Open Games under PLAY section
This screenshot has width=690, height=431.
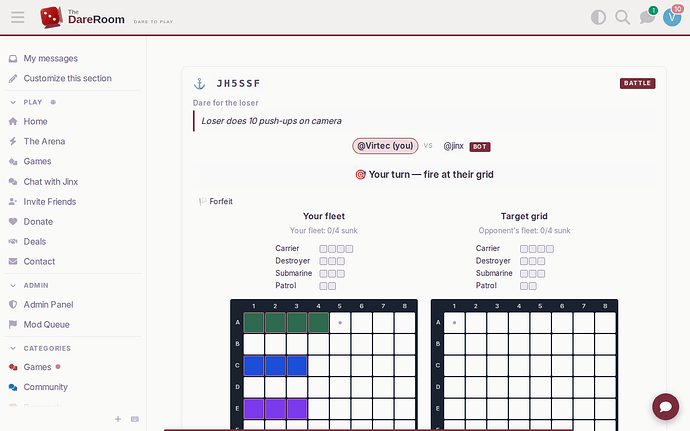click(x=37, y=161)
